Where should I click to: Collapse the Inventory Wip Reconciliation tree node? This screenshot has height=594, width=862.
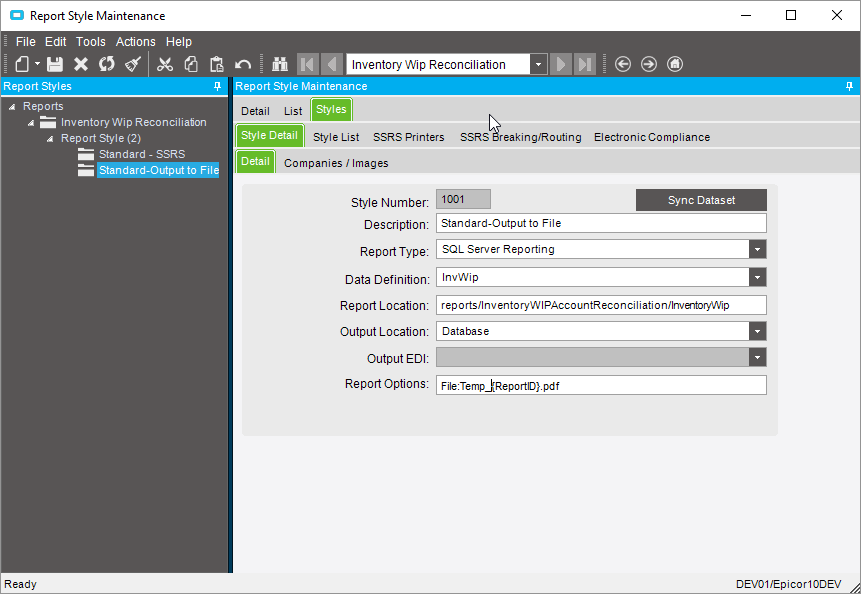tap(31, 123)
